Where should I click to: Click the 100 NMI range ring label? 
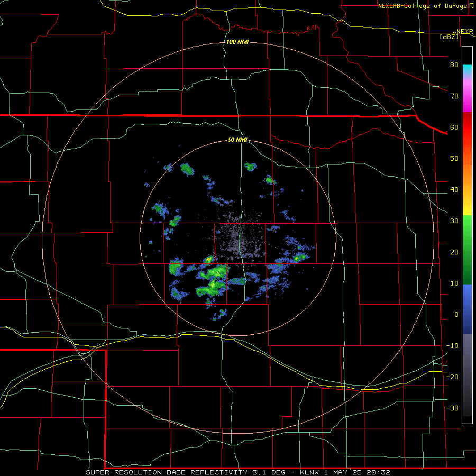(x=237, y=42)
